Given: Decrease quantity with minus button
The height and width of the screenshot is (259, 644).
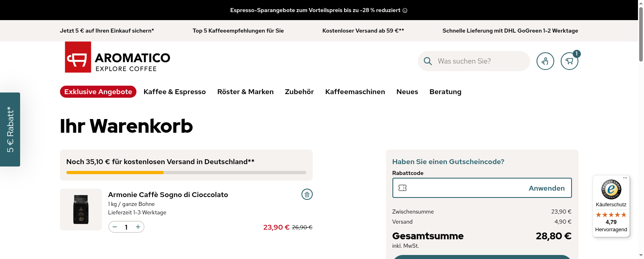Looking at the screenshot, I should 115,227.
